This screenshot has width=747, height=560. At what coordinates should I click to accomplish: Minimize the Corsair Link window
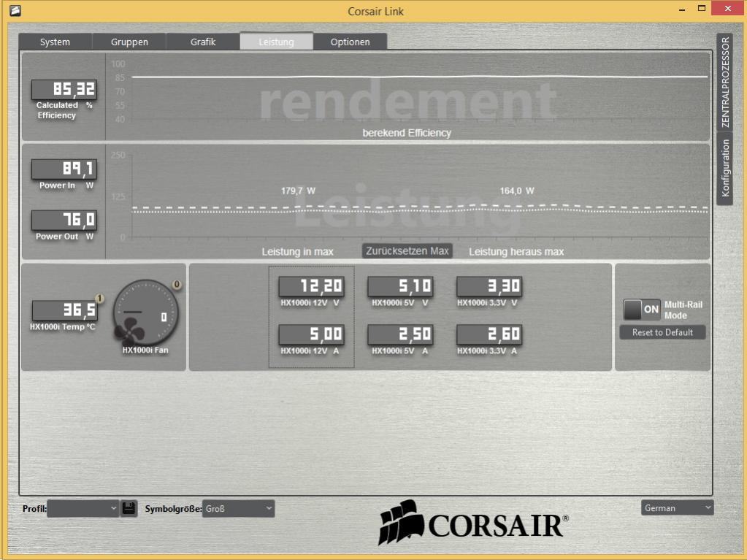tap(682, 9)
